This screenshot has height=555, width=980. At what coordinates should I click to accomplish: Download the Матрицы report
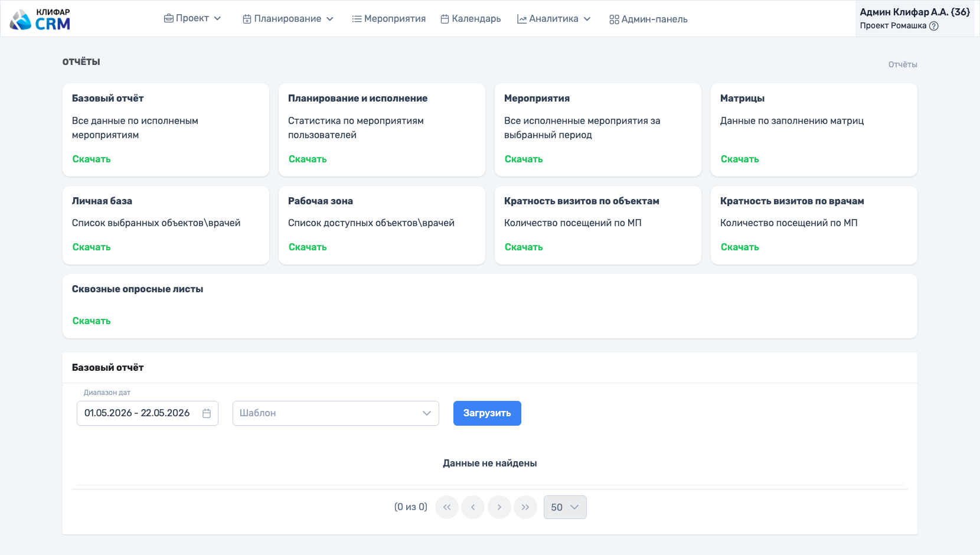(x=740, y=159)
